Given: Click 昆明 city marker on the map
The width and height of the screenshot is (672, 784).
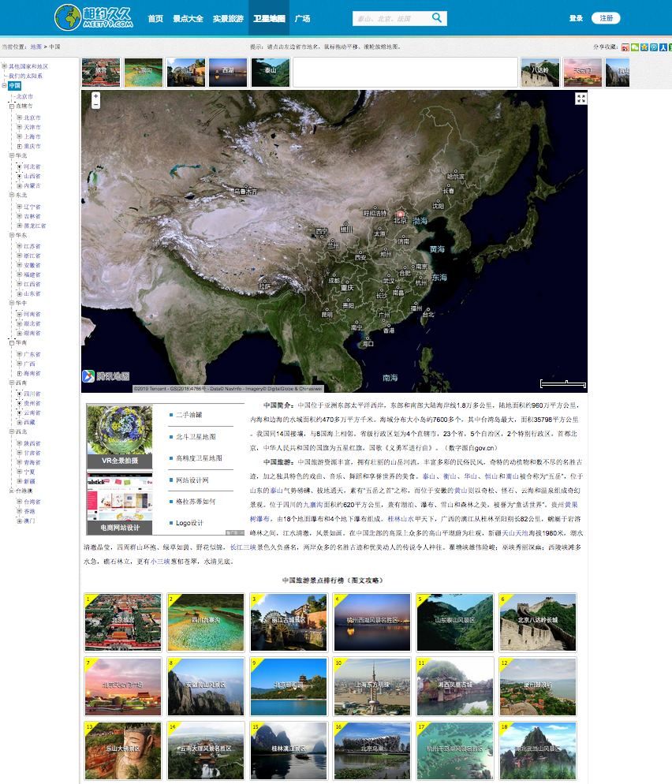Looking at the screenshot, I should pos(327,314).
